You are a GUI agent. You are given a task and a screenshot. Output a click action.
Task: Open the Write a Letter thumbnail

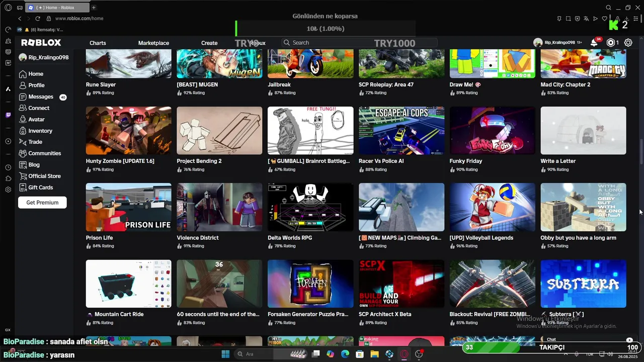[583, 131]
